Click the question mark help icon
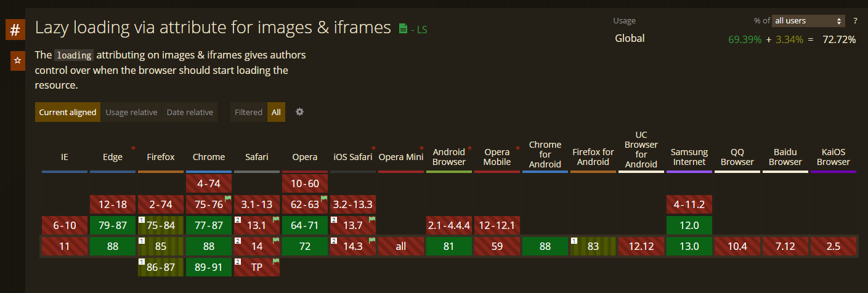Image resolution: width=868 pixels, height=293 pixels. click(x=855, y=21)
